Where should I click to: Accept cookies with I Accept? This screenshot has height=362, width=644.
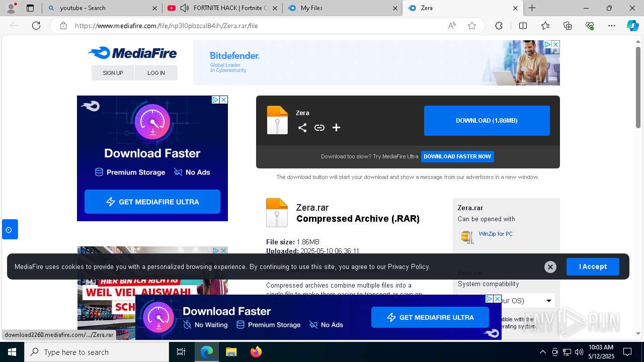(x=593, y=266)
